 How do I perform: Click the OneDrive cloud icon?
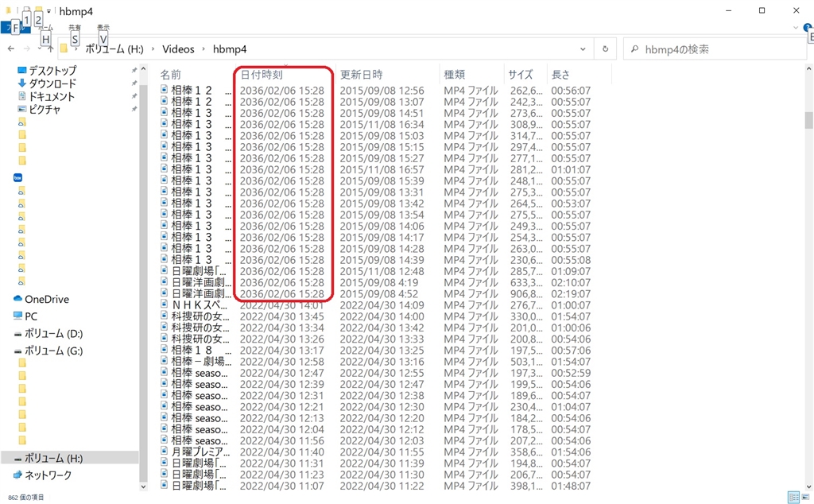pos(17,299)
